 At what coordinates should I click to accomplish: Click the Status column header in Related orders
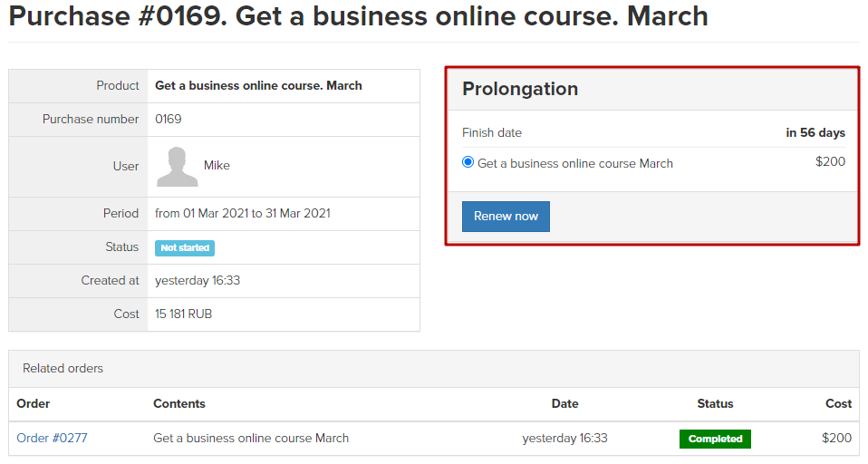(x=715, y=403)
